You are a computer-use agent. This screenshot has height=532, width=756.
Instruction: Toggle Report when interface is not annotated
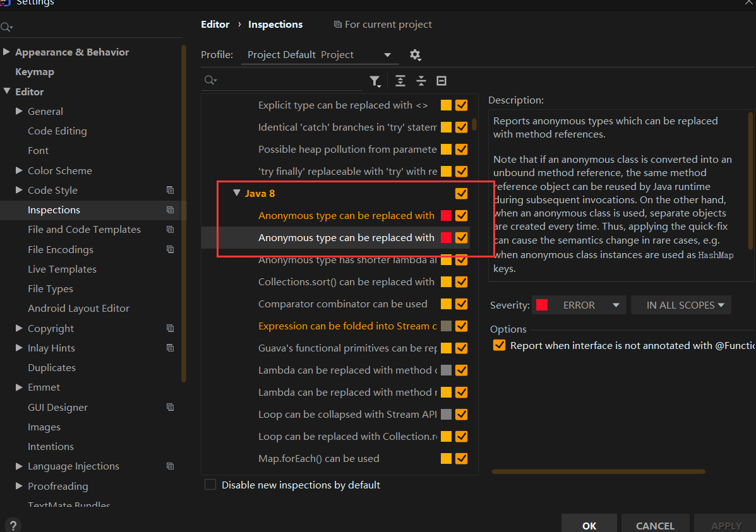click(499, 345)
